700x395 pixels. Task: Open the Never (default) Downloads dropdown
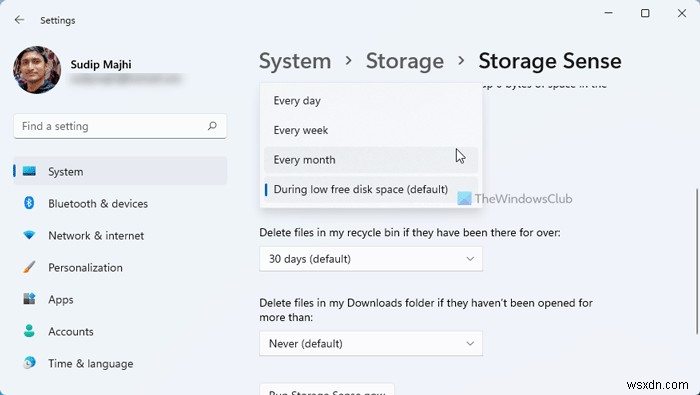point(371,344)
